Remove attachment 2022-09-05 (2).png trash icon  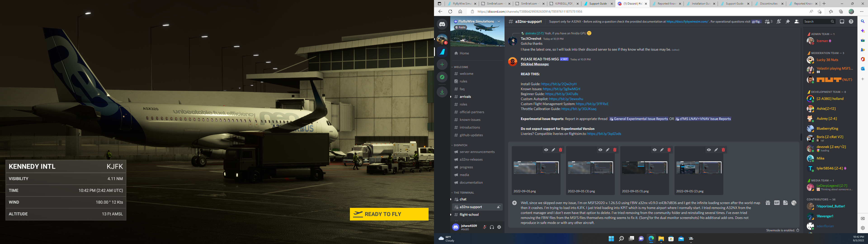(723, 150)
